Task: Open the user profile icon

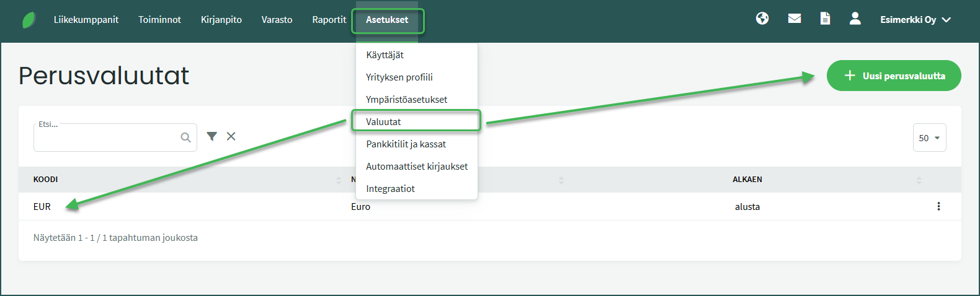Action: [855, 19]
